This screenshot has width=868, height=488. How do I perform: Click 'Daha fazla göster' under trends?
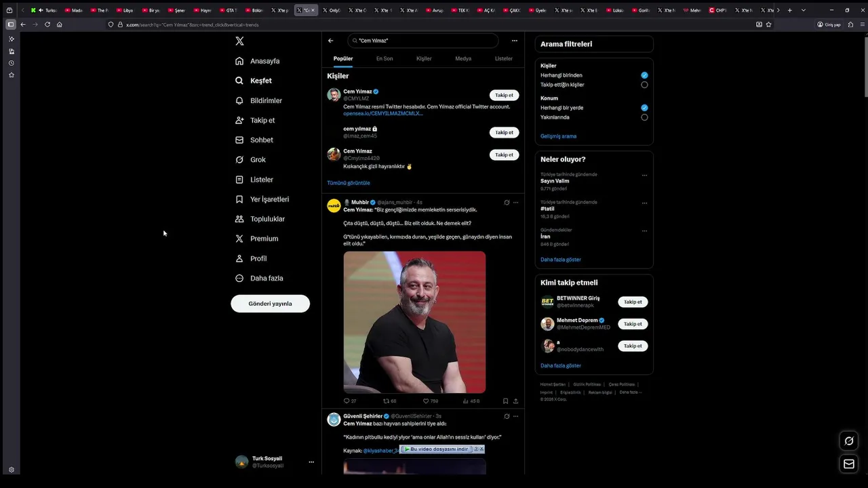[561, 260]
